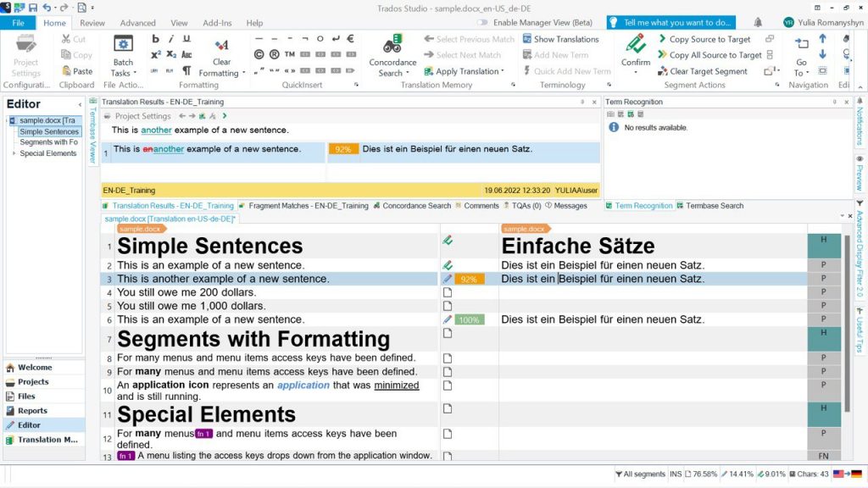This screenshot has width=868, height=488.
Task: Click the 100% match badge in segment 6
Action: [470, 319]
